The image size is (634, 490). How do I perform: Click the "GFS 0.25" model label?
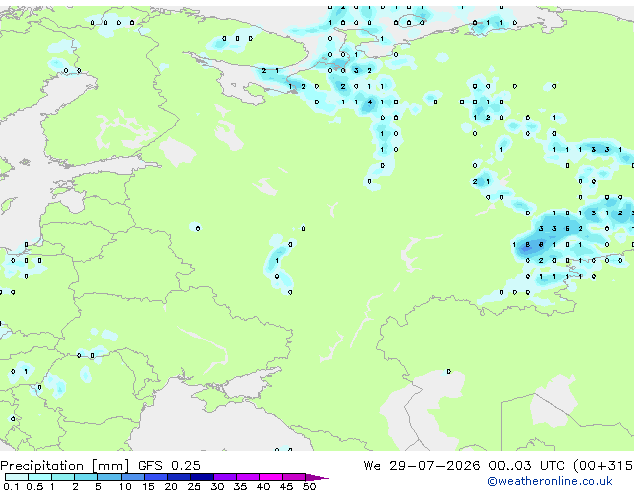[x=169, y=466]
